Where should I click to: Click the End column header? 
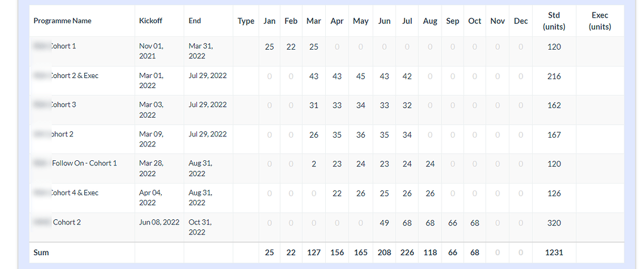(195, 21)
